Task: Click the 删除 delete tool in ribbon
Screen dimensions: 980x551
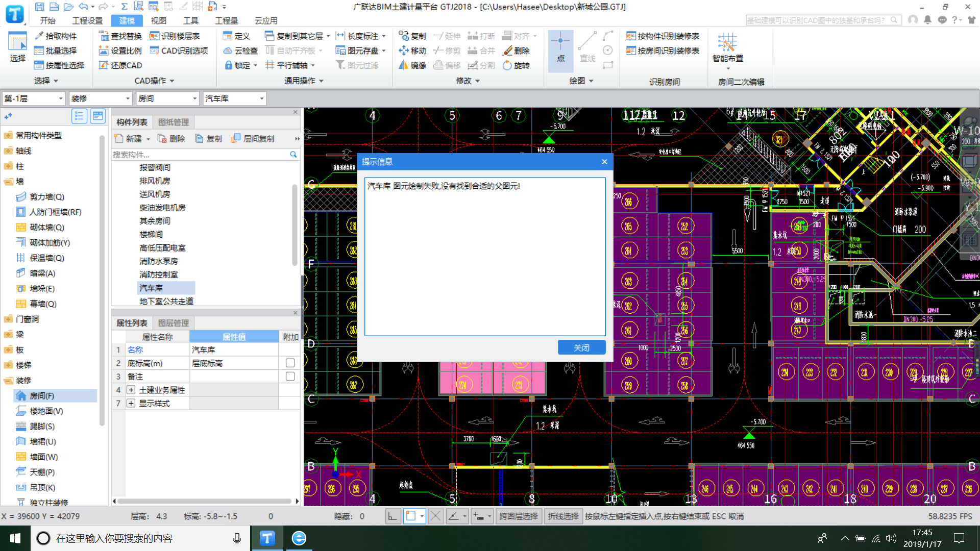Action: [516, 51]
